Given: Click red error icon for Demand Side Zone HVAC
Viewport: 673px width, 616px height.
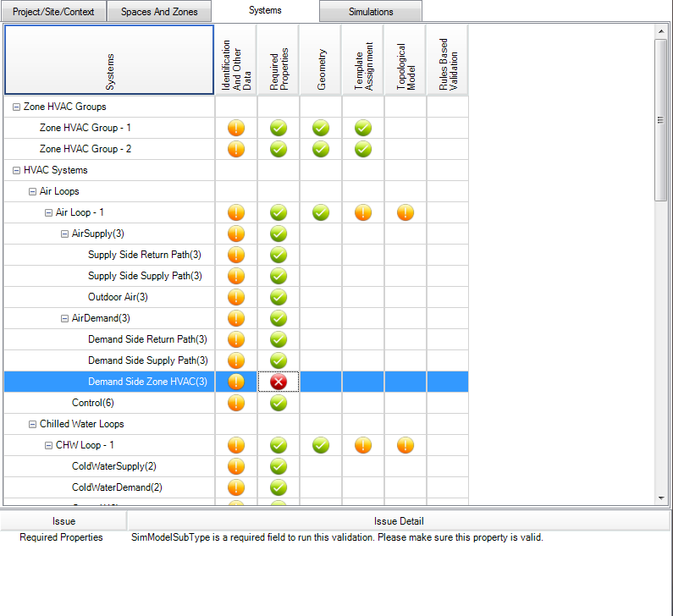Looking at the screenshot, I should click(x=279, y=382).
